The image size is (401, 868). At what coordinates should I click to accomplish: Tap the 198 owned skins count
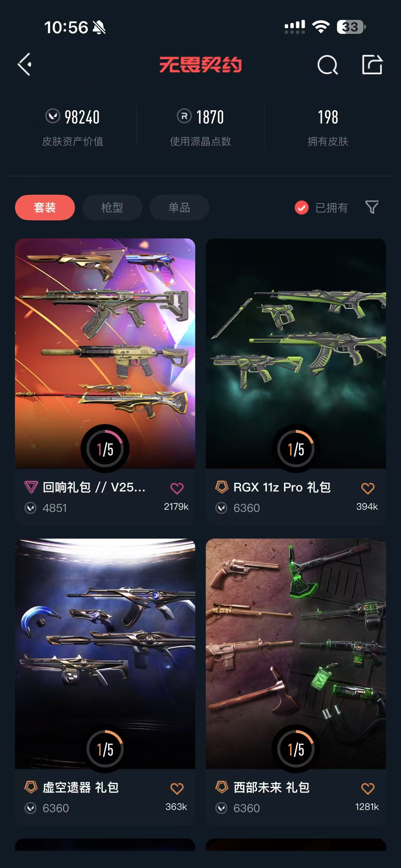[x=328, y=117]
